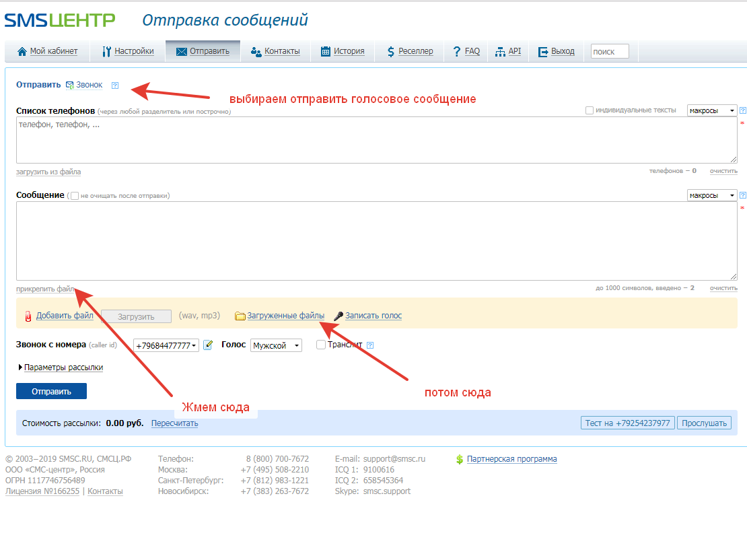Open the Контакты tab
The height and width of the screenshot is (560, 747).
[275, 51]
